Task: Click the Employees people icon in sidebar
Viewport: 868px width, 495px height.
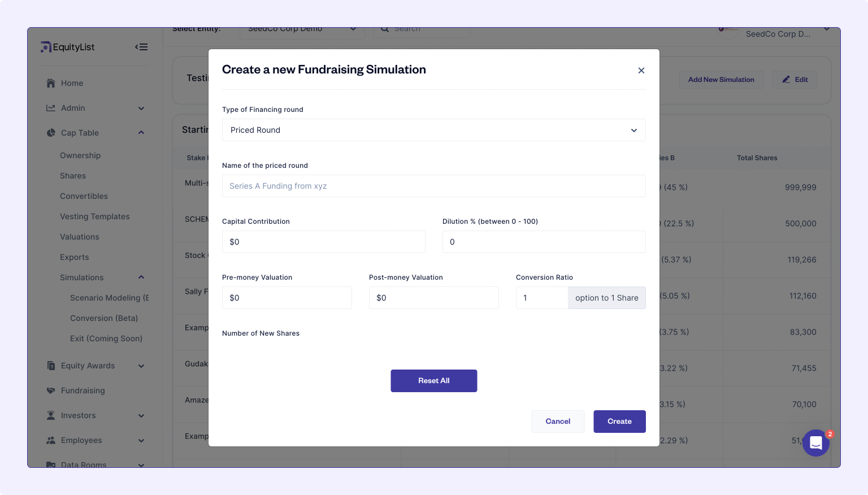Action: pyautogui.click(x=50, y=440)
